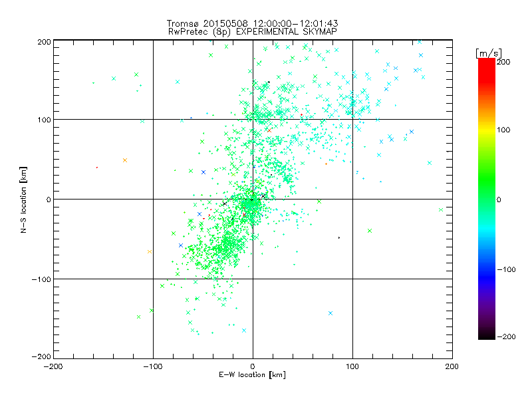
Task: Click the x-axis tick label "100"
Action: [352, 366]
